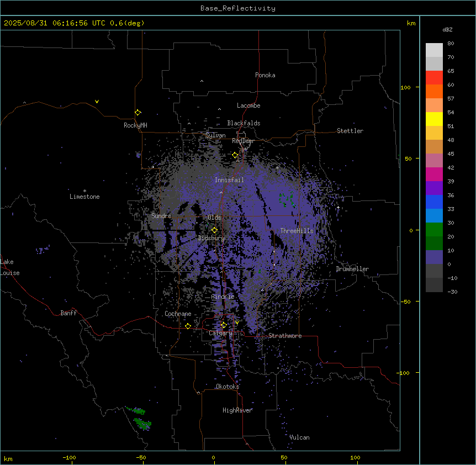
Task: Click the Stettler label
Action: [350, 131]
